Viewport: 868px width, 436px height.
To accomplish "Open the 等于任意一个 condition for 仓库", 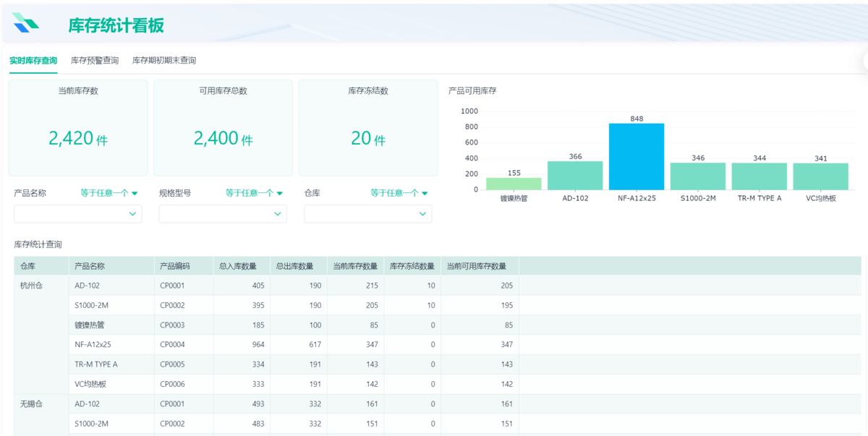I will point(399,193).
